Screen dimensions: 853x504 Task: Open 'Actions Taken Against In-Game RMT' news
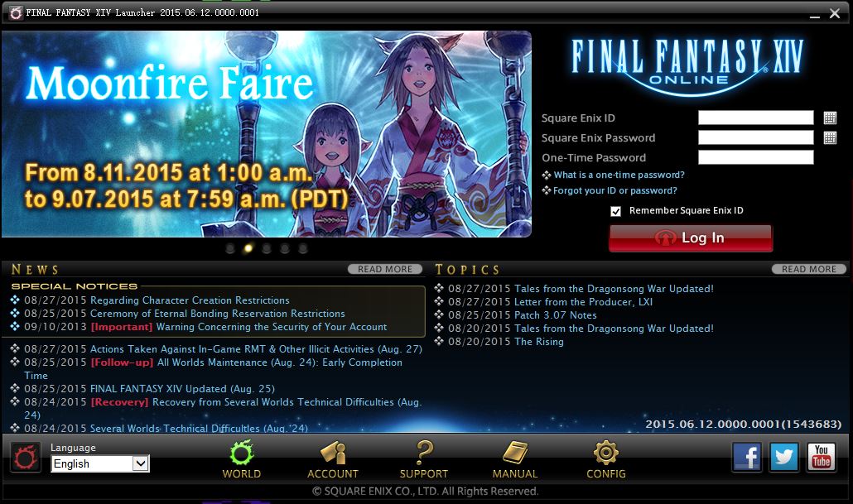[x=256, y=349]
